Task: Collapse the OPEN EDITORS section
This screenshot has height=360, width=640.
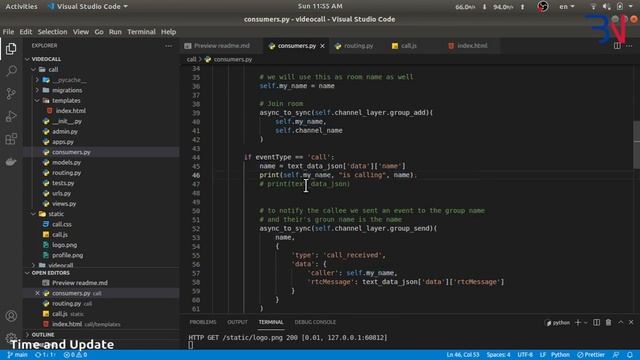Action: (27, 273)
